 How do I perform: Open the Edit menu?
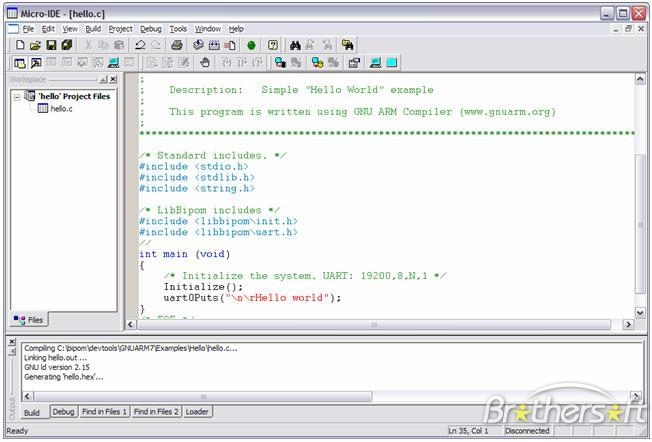tap(48, 29)
